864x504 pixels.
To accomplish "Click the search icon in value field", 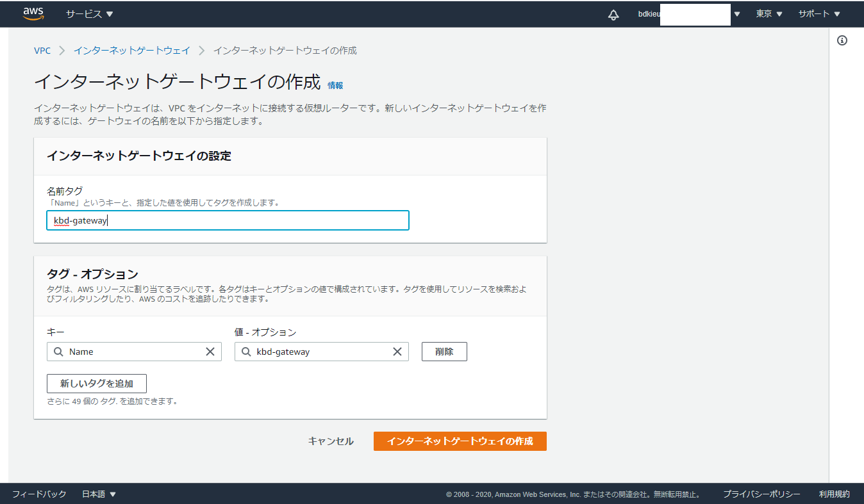I will coord(246,352).
